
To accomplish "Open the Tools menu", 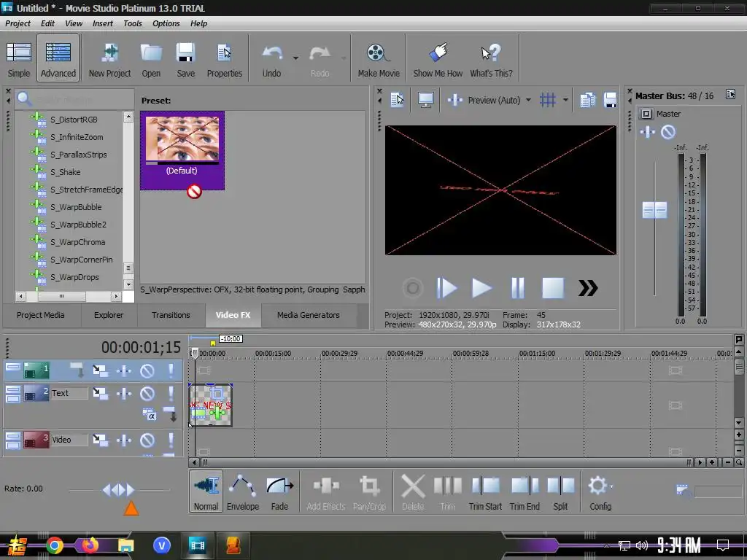I will point(133,23).
